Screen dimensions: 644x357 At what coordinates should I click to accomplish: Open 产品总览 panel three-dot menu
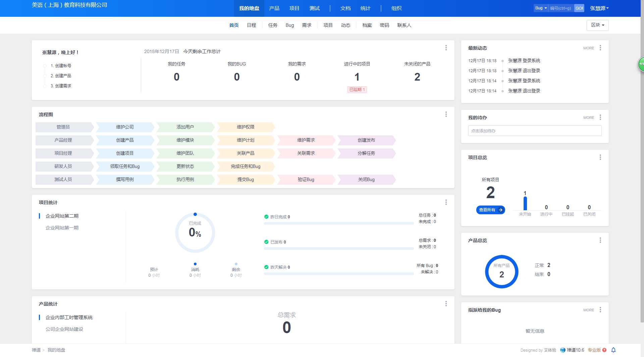tap(600, 240)
